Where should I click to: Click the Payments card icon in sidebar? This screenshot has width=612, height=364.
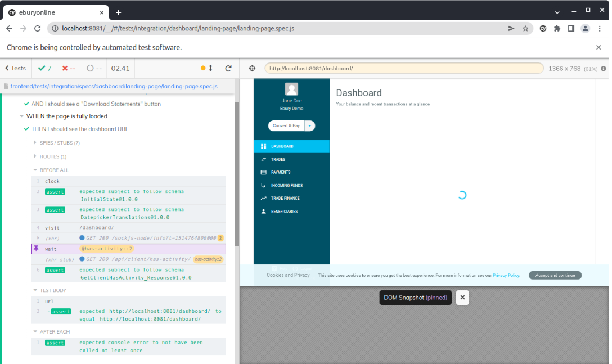pos(263,172)
